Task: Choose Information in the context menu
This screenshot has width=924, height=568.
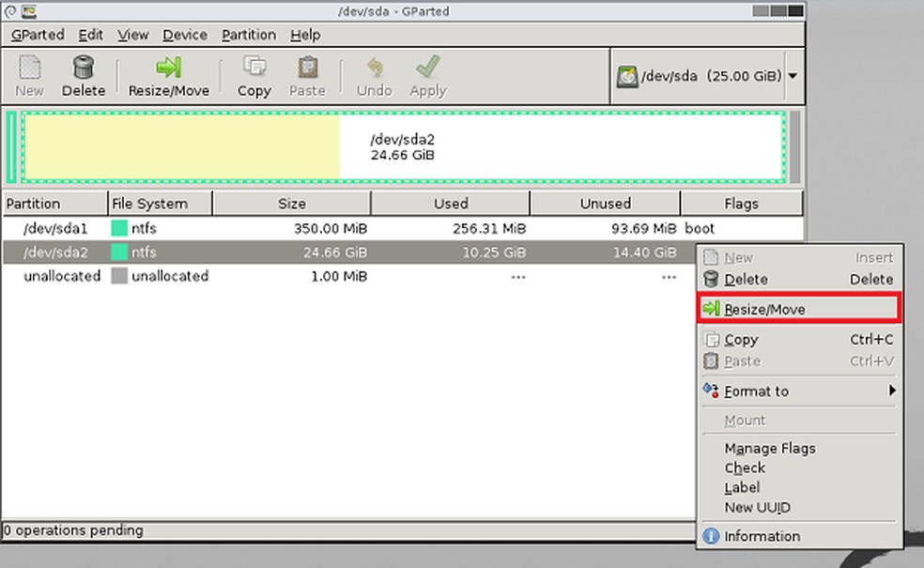Action: tap(798, 536)
